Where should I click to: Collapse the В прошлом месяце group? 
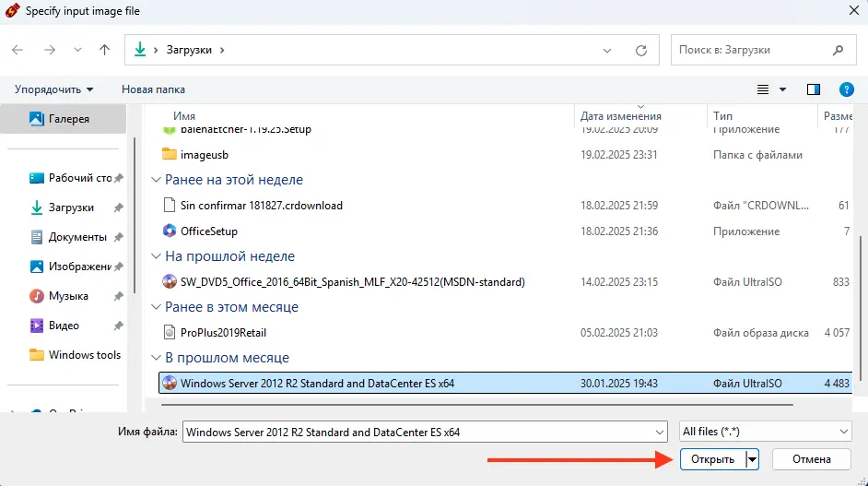pos(156,358)
